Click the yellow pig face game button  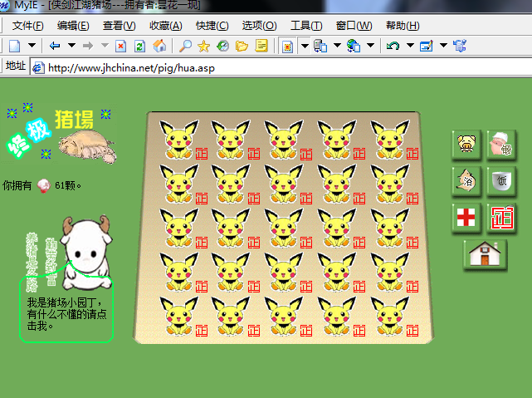pos(466,144)
